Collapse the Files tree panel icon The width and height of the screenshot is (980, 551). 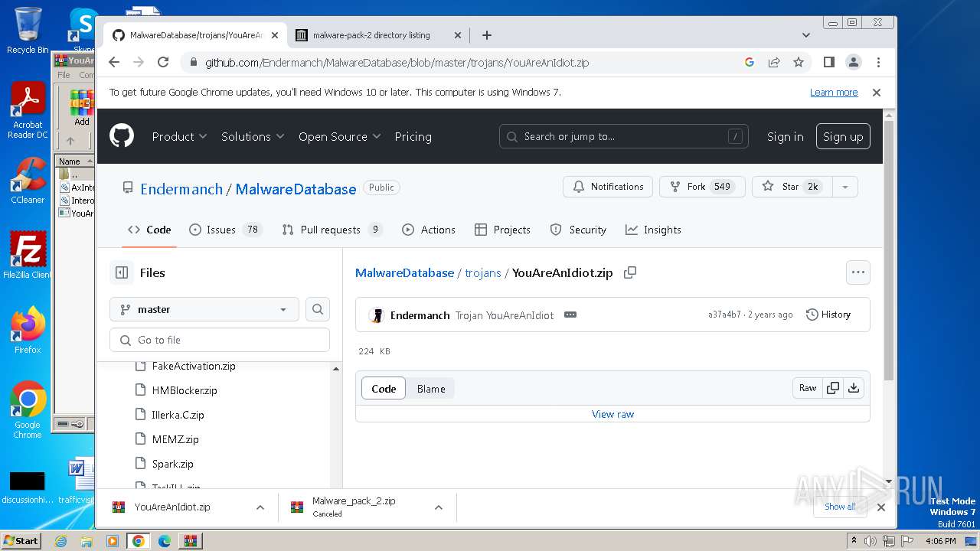121,272
